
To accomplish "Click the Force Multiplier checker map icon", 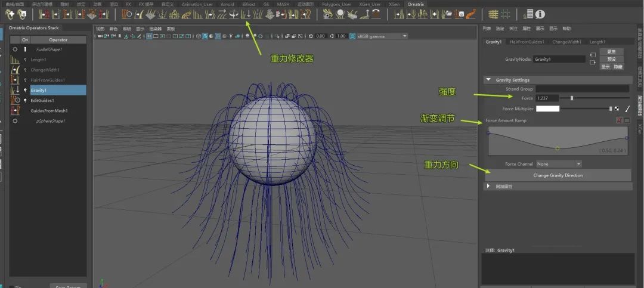I will [618, 109].
